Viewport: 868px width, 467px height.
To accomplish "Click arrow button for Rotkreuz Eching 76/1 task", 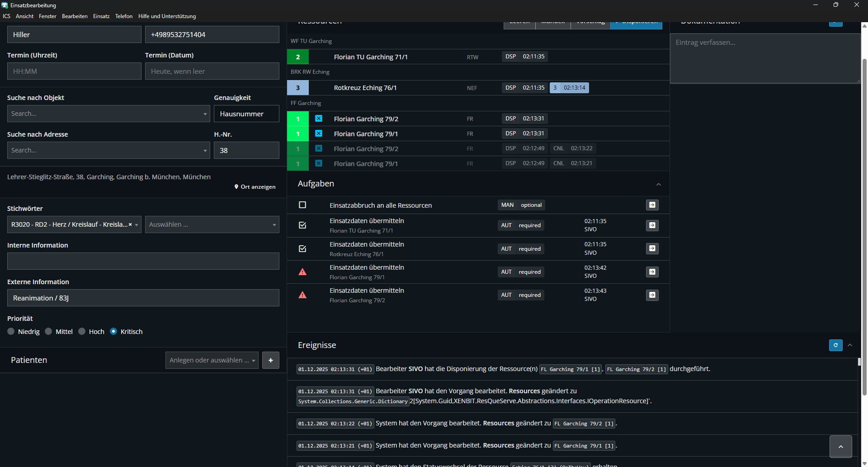I will [x=652, y=248].
